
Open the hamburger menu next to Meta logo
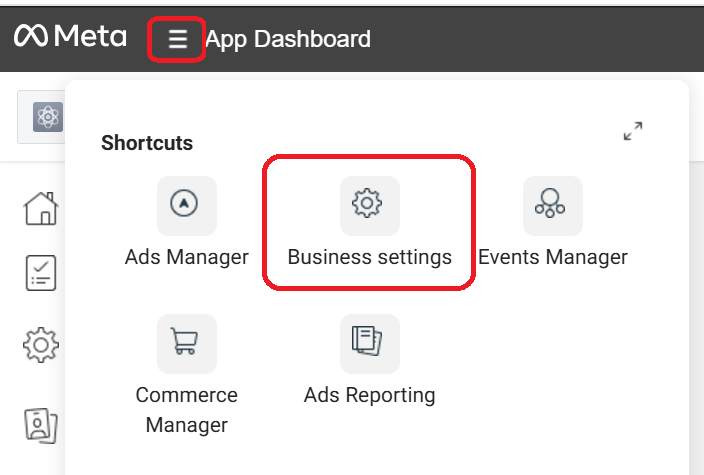(x=177, y=39)
